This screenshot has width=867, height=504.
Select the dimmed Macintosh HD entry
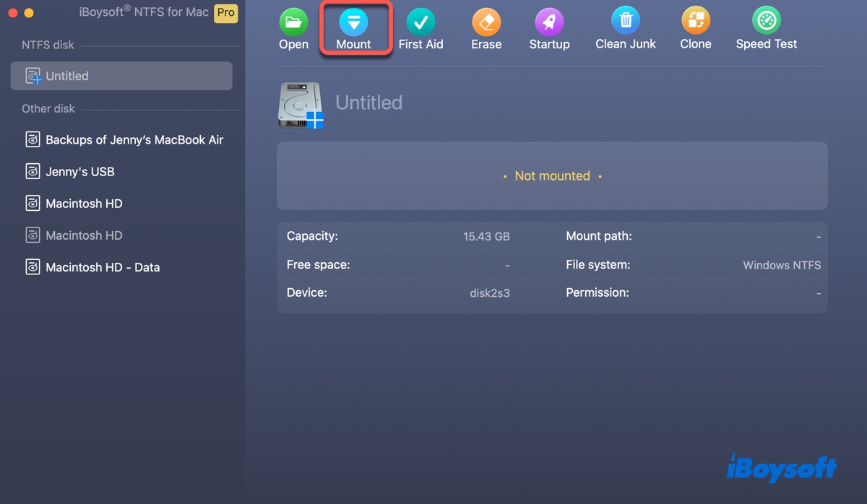(84, 235)
